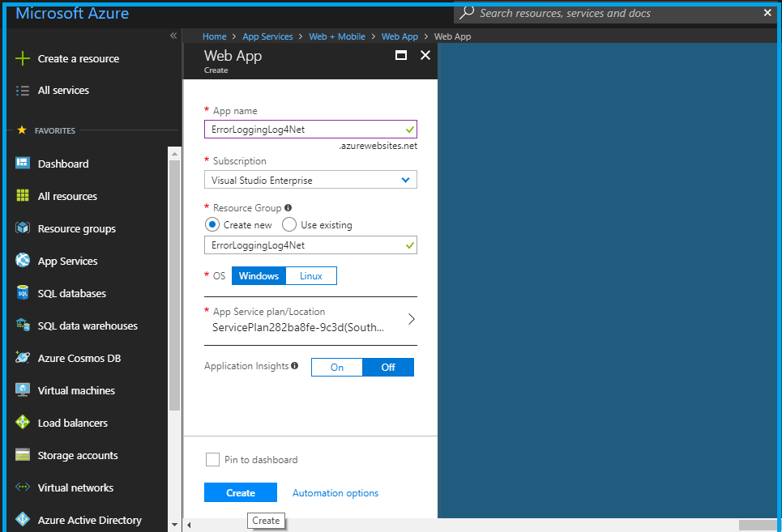Click the sidebar scroll down arrow
The width and height of the screenshot is (782, 532).
tap(174, 525)
